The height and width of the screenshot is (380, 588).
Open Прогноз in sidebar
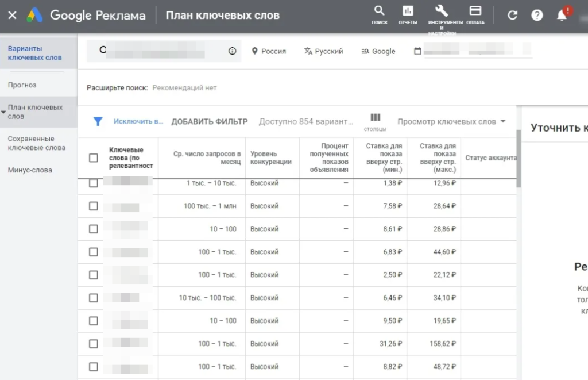22,85
